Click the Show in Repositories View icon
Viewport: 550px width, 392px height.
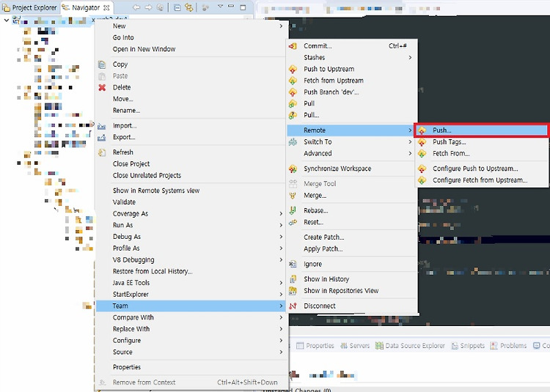coord(293,291)
